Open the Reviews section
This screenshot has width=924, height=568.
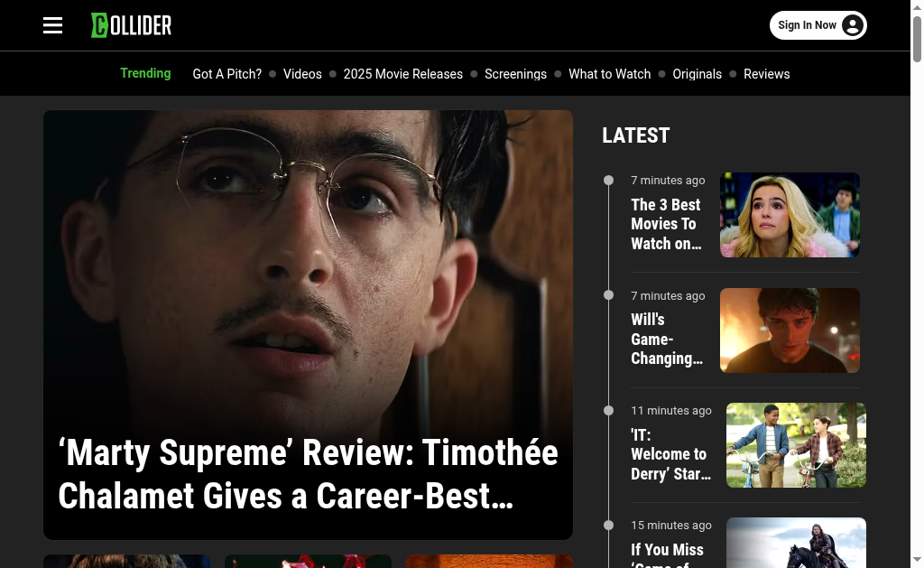click(767, 74)
